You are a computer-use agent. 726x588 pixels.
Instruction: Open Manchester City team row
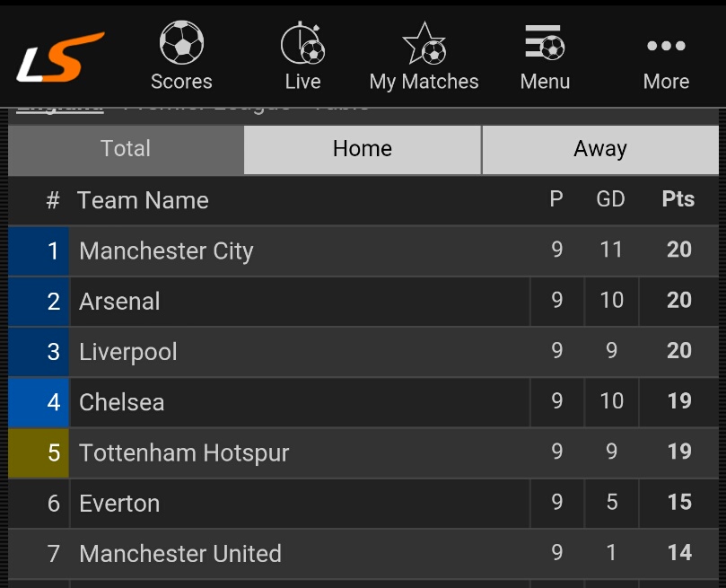(166, 250)
